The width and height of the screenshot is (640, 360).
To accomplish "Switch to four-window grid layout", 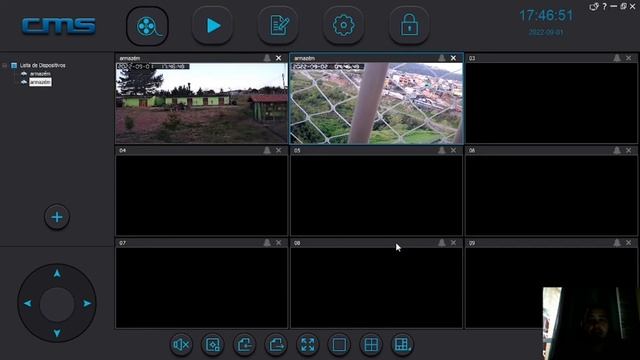I will coord(371,345).
